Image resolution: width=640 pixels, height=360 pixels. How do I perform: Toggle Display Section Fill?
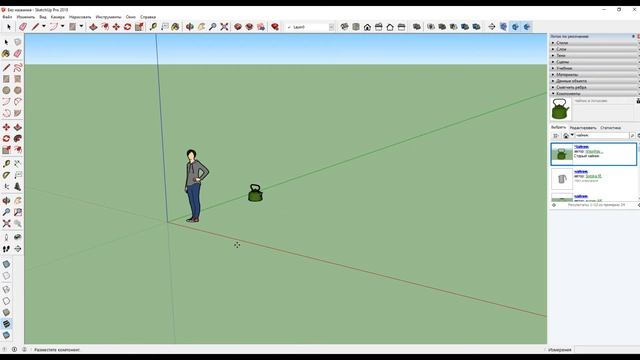527,27
